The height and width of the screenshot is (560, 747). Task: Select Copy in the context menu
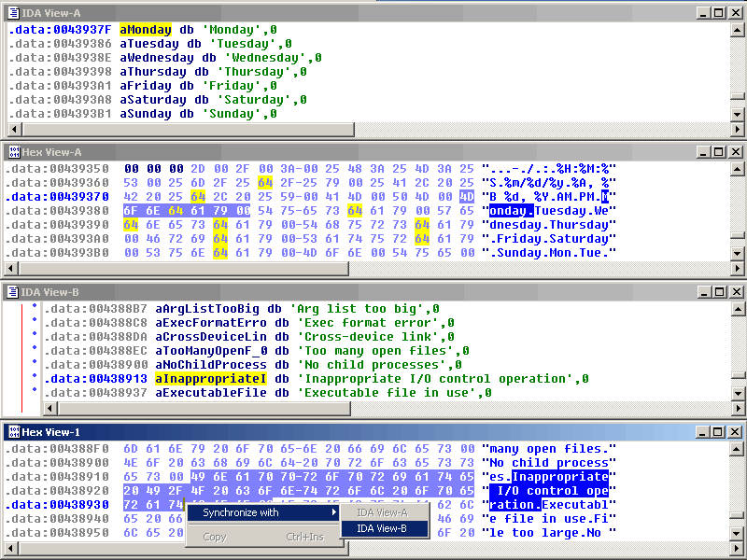[x=263, y=537]
